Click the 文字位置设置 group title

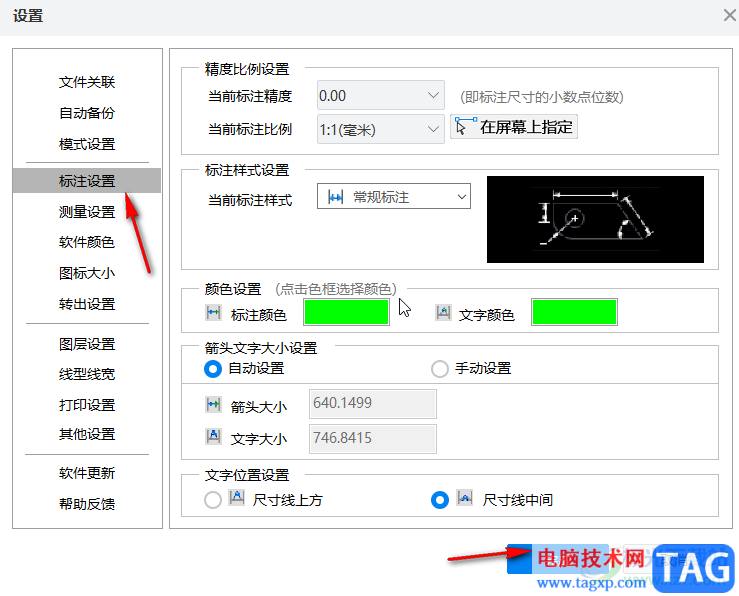coord(247,475)
